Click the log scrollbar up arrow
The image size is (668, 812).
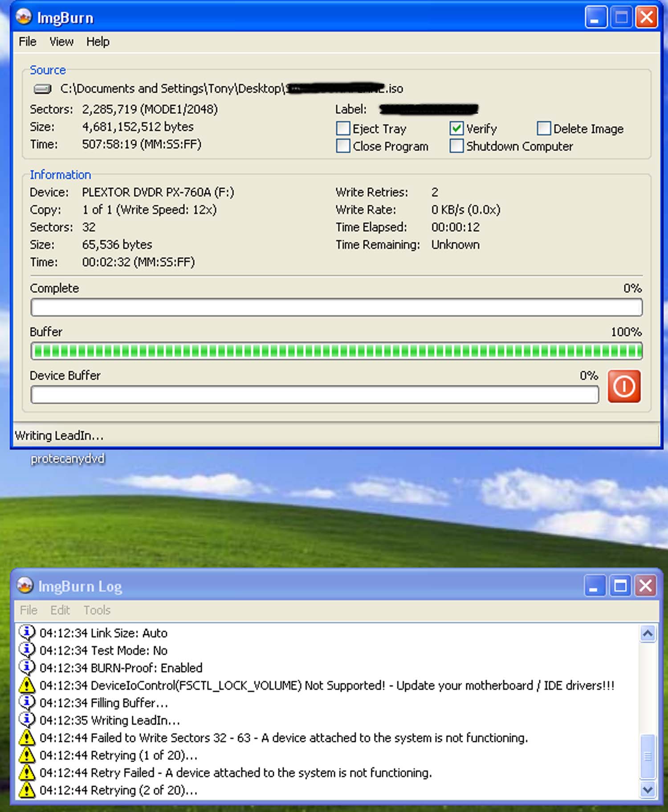click(648, 633)
